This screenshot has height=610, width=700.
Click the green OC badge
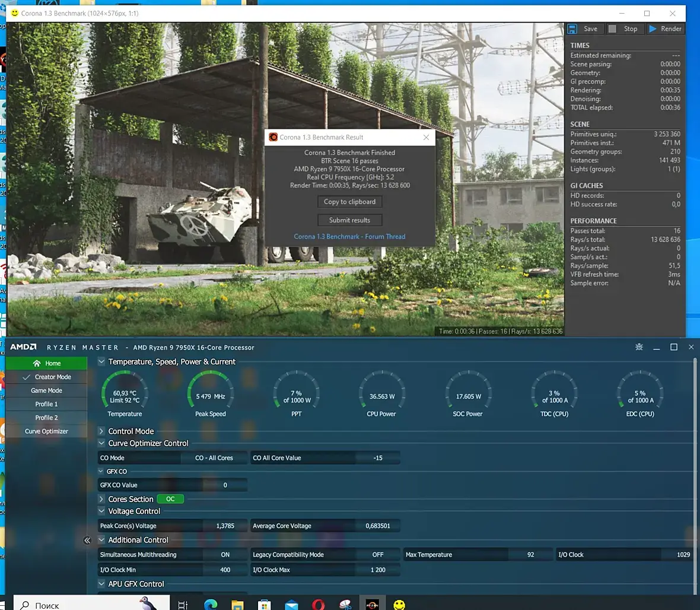click(170, 499)
